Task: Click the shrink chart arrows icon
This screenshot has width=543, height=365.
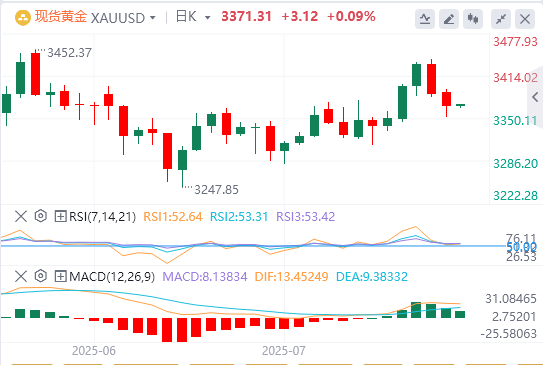Action: coord(501,19)
